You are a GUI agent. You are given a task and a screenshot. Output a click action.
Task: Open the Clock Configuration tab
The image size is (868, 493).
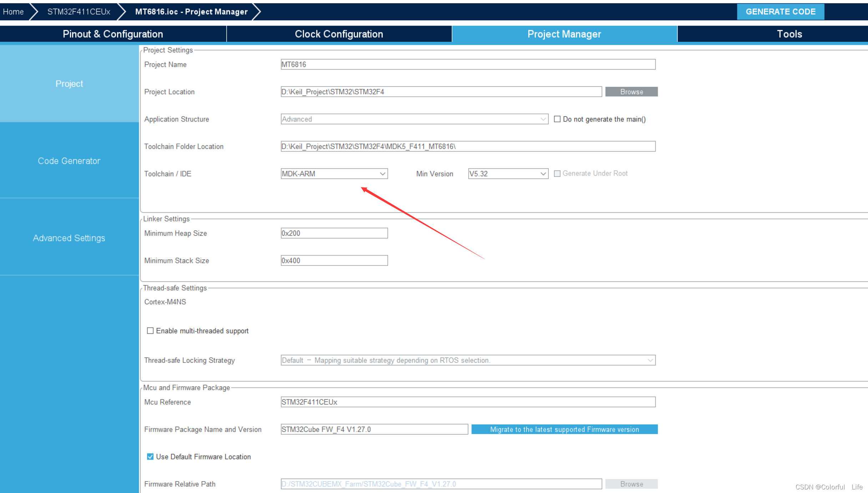[339, 34]
